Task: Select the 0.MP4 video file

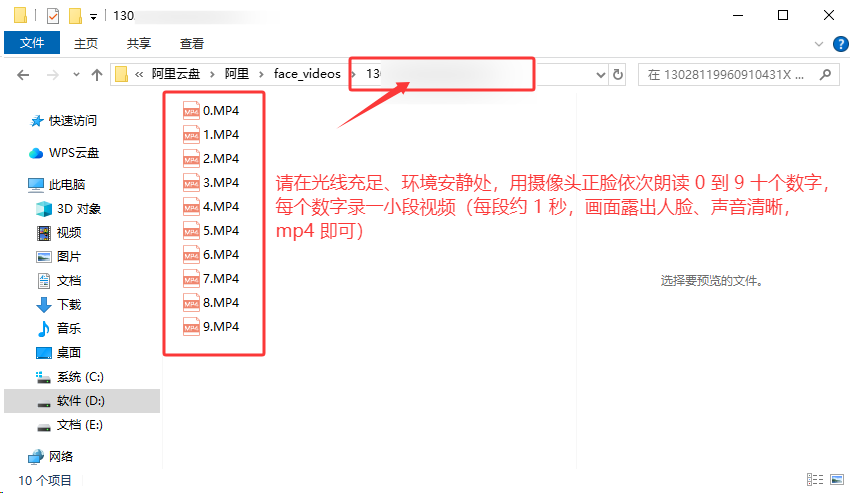Action: coord(211,111)
